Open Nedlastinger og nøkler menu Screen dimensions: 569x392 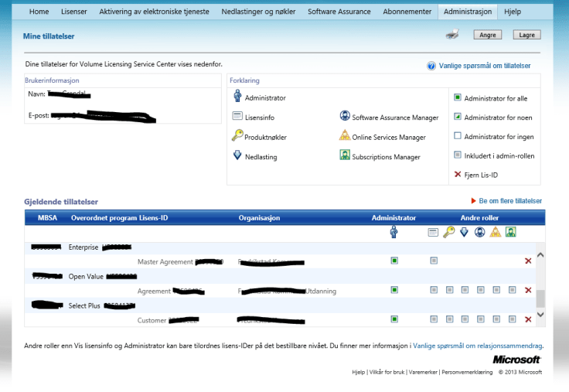click(x=258, y=12)
